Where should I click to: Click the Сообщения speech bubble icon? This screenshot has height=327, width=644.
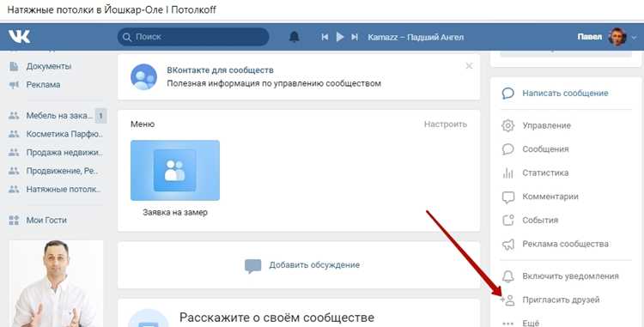tap(508, 149)
